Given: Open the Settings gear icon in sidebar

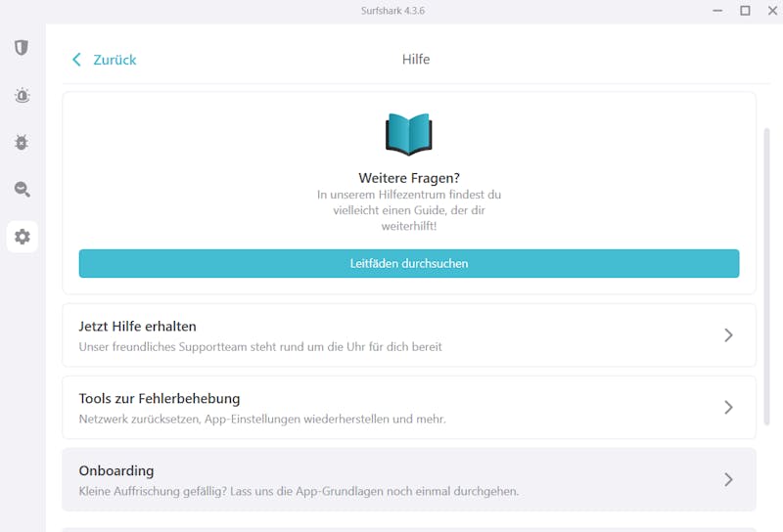Looking at the screenshot, I should pyautogui.click(x=22, y=237).
